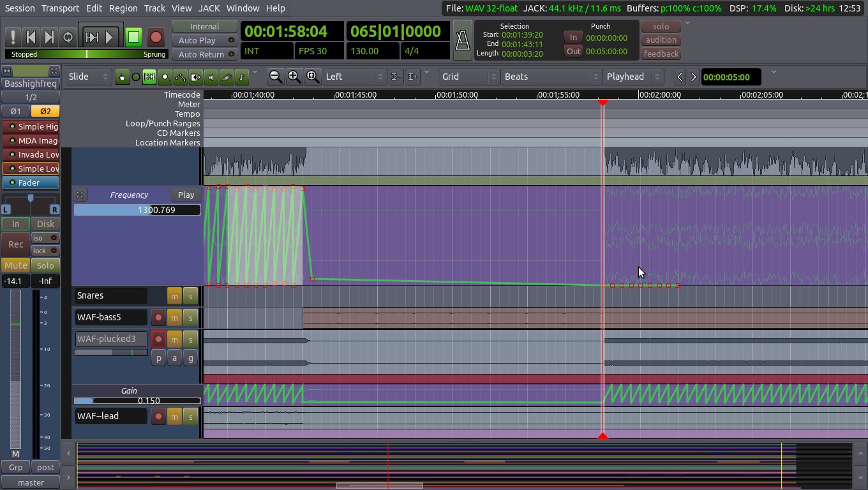Enable Auto Return toggle
This screenshot has width=868, height=490.
coord(204,54)
